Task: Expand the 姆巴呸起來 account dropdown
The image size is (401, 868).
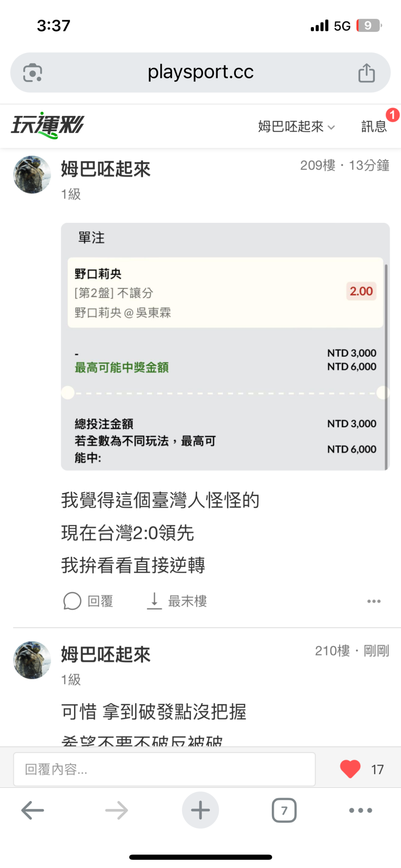Action: click(296, 127)
